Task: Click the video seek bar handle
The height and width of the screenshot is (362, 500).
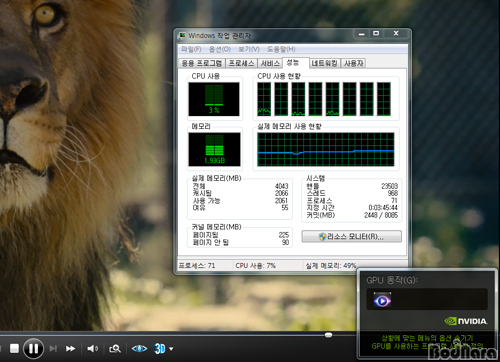Action: [x=328, y=335]
